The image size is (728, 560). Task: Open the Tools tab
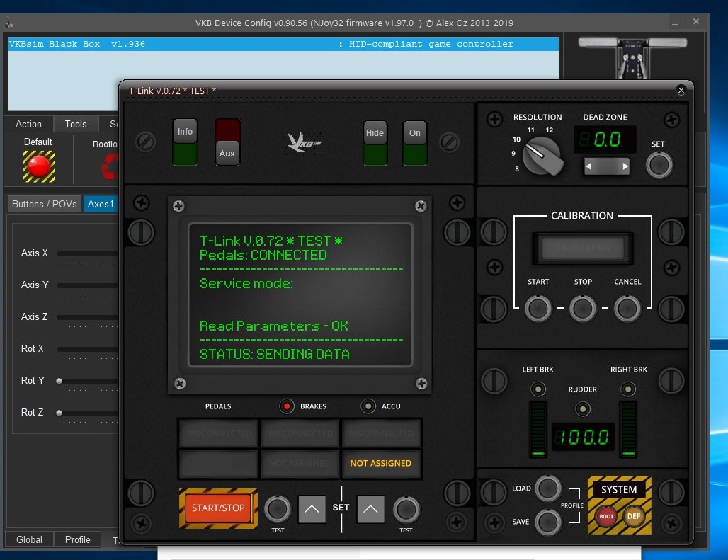tap(76, 125)
